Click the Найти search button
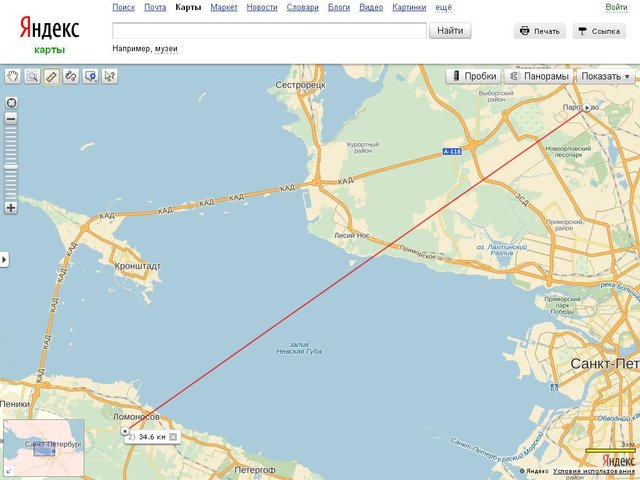The width and height of the screenshot is (640, 480). [x=450, y=31]
